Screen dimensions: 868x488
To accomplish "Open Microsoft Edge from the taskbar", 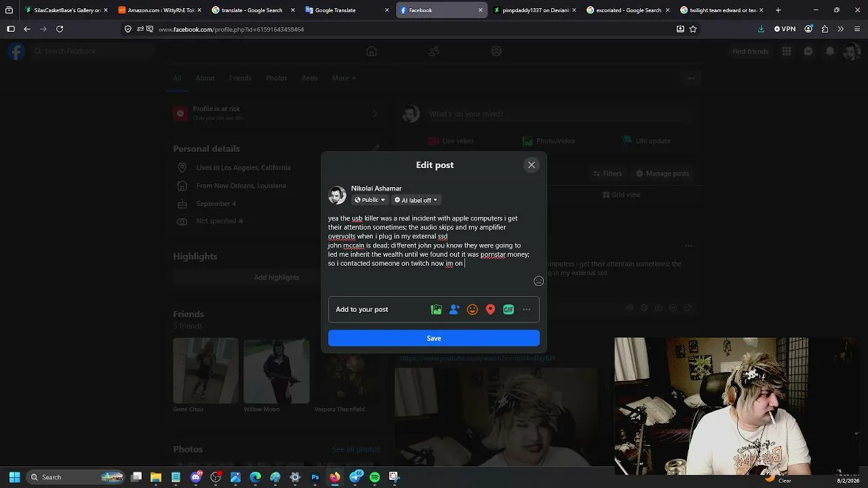I will 255,477.
